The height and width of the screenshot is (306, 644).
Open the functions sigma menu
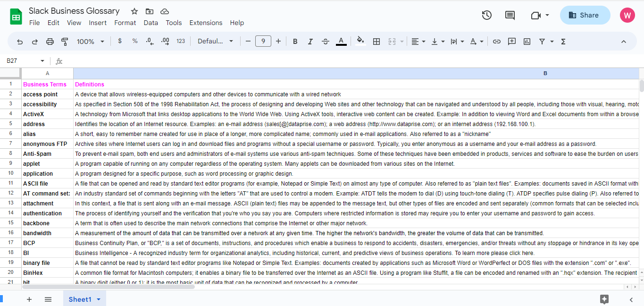point(563,42)
